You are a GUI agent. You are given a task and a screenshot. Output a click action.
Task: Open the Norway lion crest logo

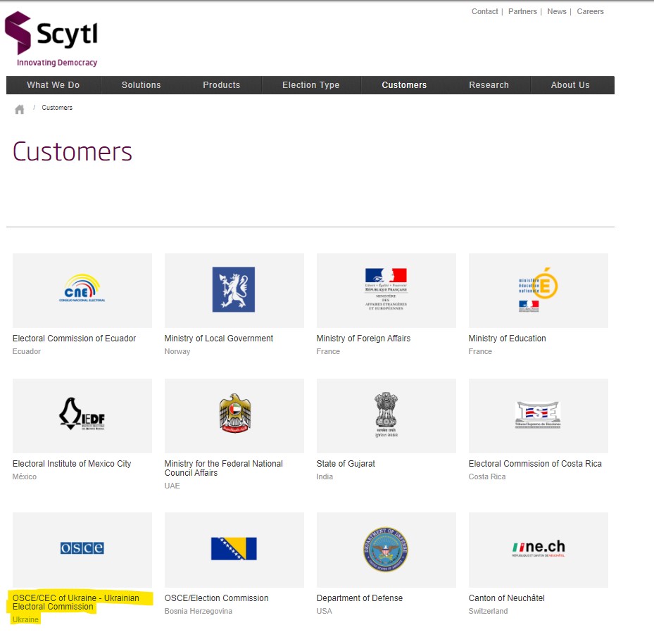click(234, 290)
